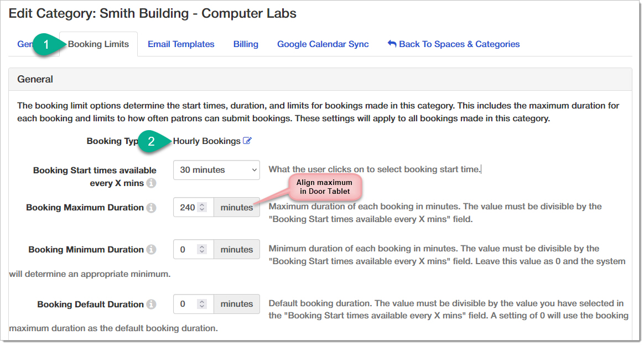Go Back To Spaces & Categories
Screen dimensions: 644x345
click(x=454, y=44)
